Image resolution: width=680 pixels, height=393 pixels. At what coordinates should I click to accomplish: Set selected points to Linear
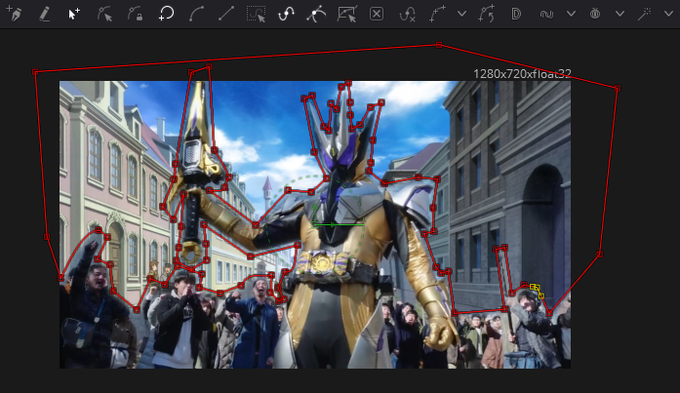tap(226, 14)
